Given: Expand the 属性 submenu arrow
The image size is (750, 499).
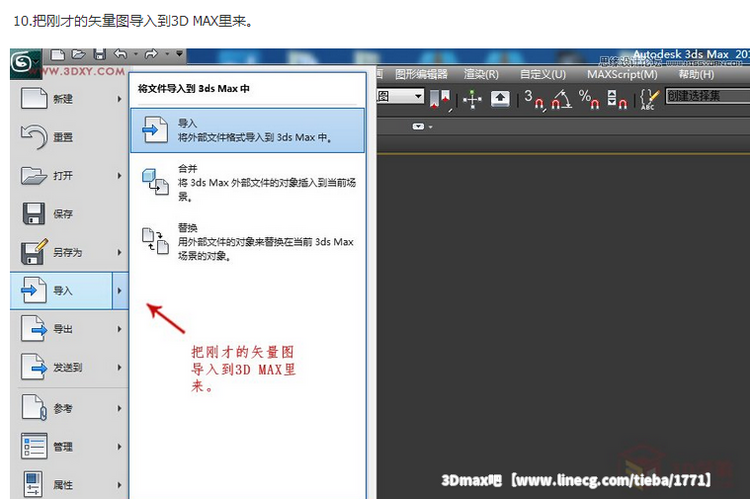Looking at the screenshot, I should tap(120, 485).
